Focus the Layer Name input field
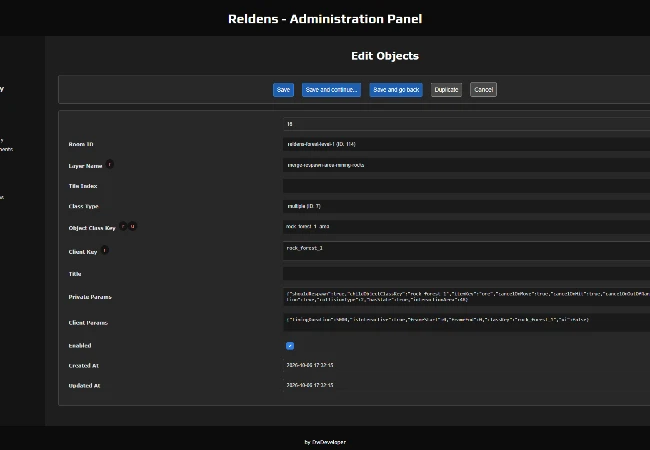 466,165
